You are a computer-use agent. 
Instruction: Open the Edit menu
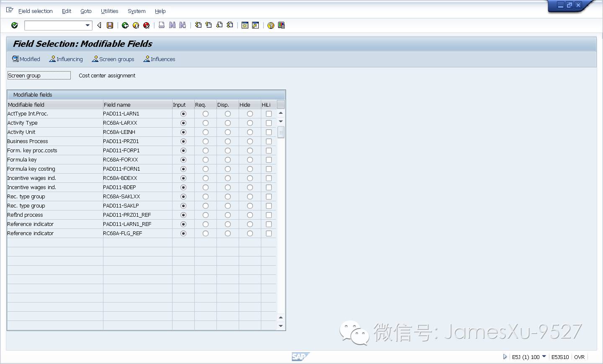(67, 11)
